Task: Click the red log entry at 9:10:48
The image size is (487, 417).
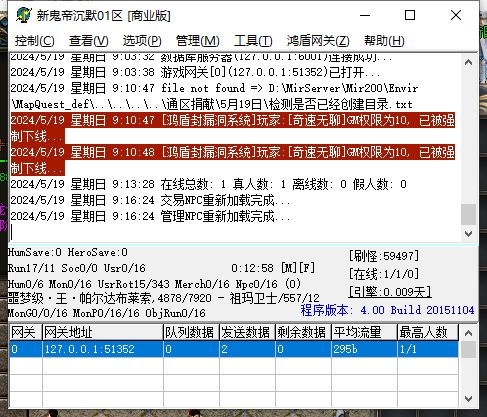Action: tap(233, 160)
